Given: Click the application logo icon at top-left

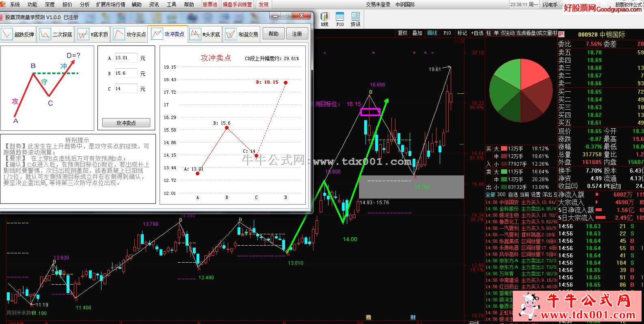Looking at the screenshot, I should coord(3,4).
